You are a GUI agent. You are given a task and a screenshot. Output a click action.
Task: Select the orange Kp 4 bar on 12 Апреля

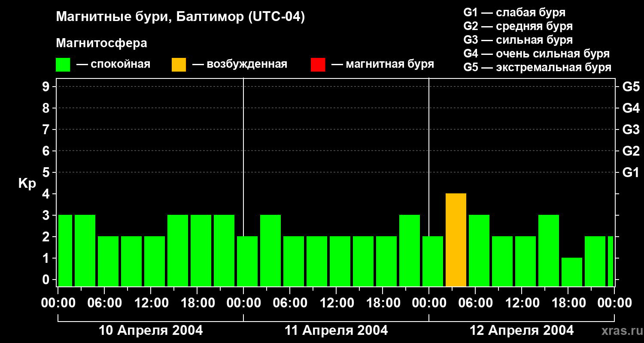pos(456,240)
